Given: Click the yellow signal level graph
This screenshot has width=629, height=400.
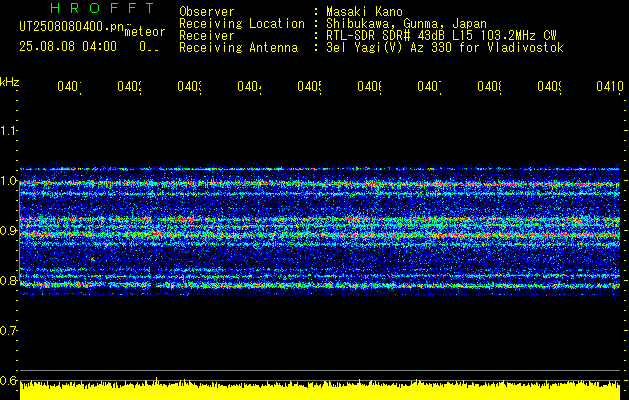Looking at the screenshot, I should click(x=320, y=390).
